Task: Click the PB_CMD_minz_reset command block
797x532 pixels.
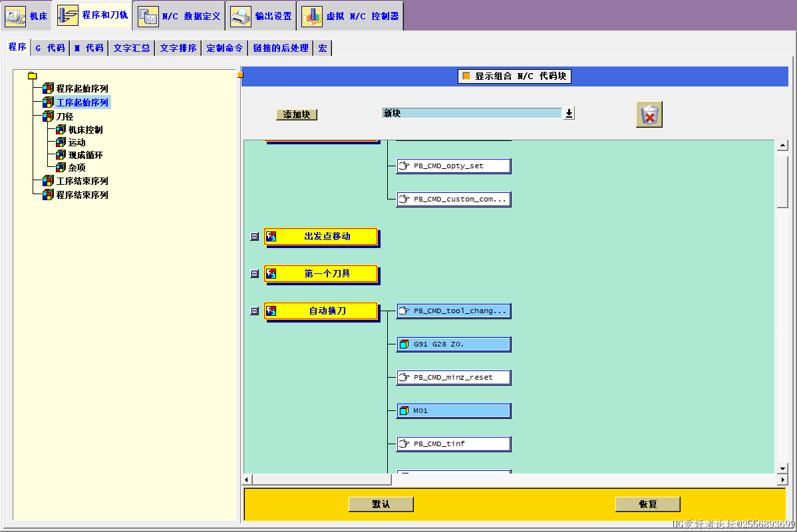Action: pyautogui.click(x=454, y=378)
